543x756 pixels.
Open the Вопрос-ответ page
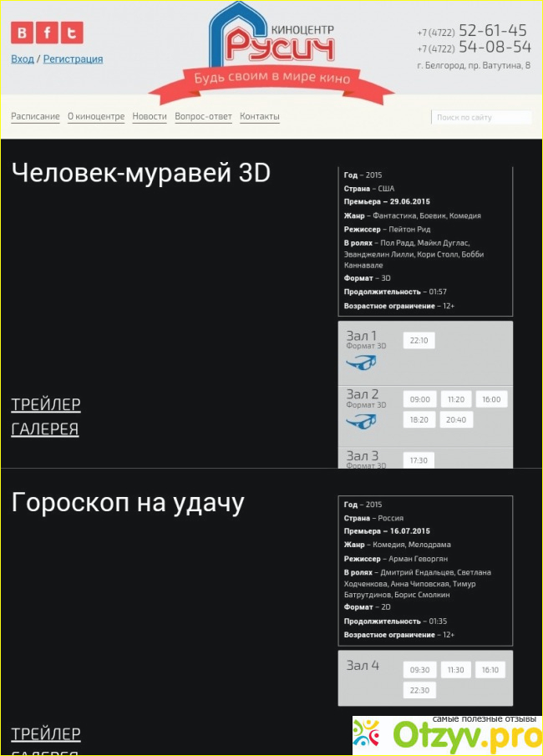(x=203, y=117)
